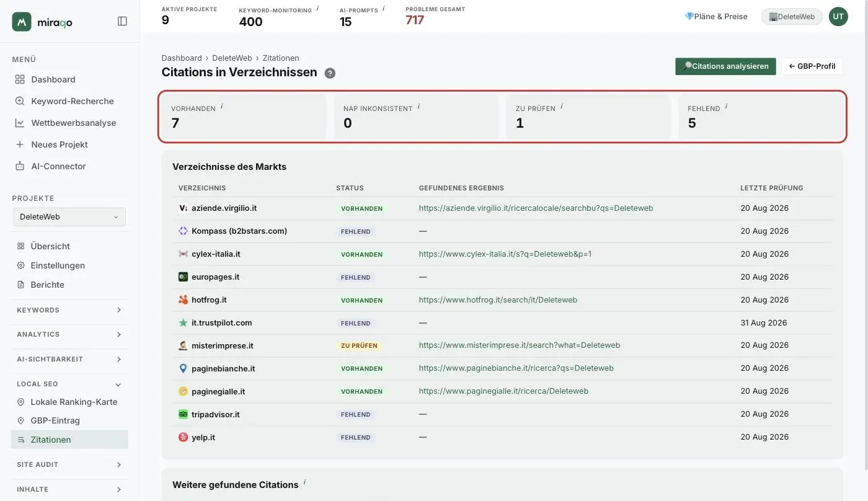Click the Übersicht grid icon
This screenshot has width=868, height=501.
pos(20,246)
